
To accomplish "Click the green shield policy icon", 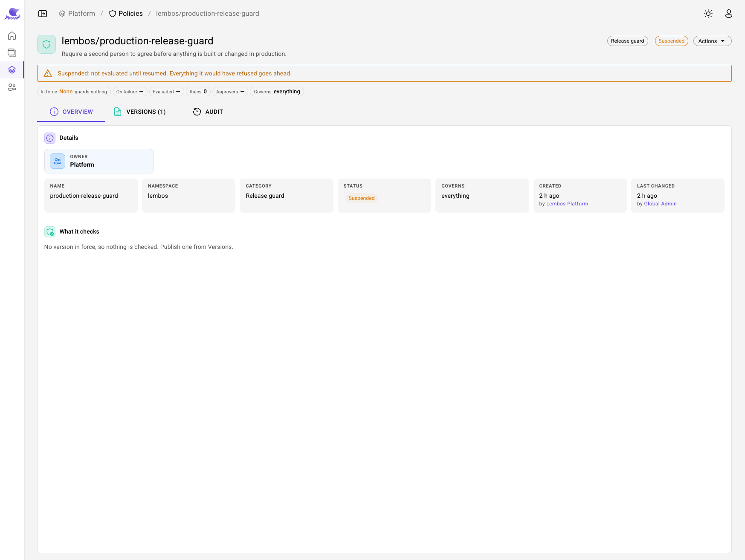I will pyautogui.click(x=46, y=44).
